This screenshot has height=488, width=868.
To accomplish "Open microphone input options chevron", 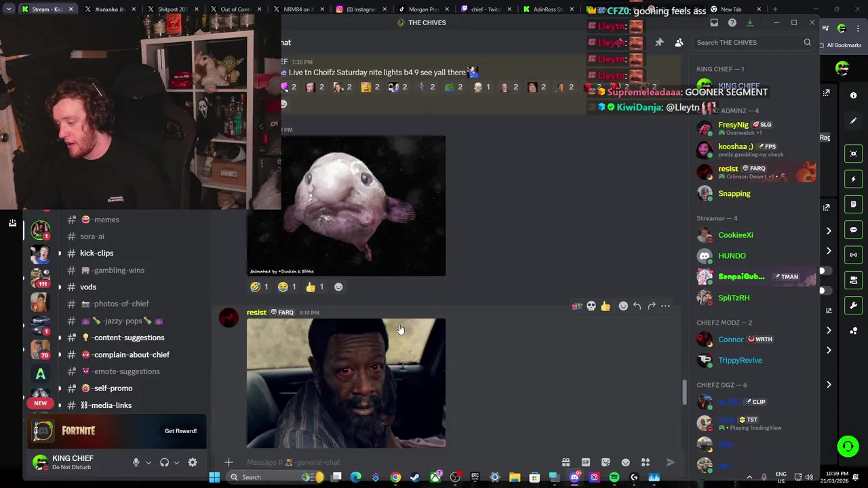I will pyautogui.click(x=148, y=463).
